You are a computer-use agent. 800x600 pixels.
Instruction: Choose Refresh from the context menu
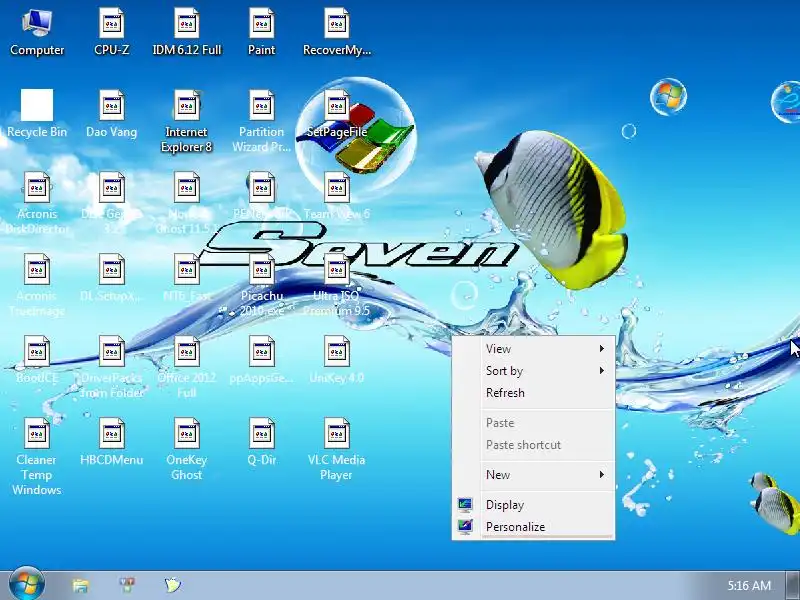click(533, 393)
